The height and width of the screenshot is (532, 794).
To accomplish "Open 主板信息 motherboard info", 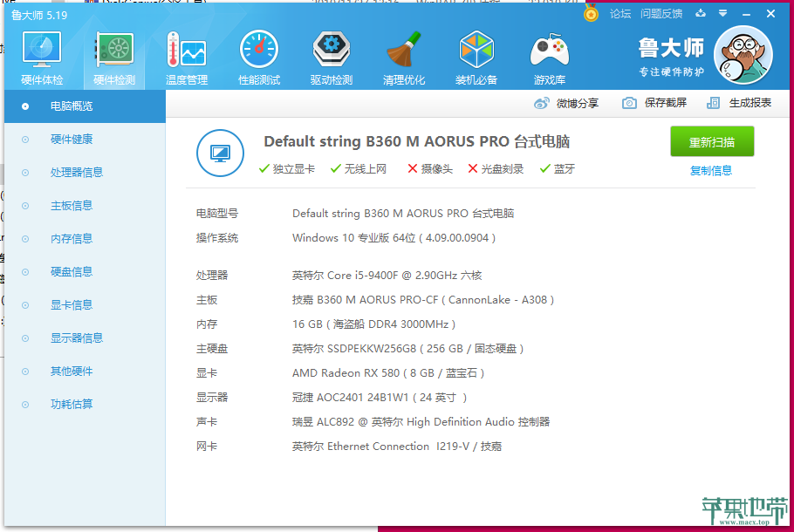I will [86, 206].
